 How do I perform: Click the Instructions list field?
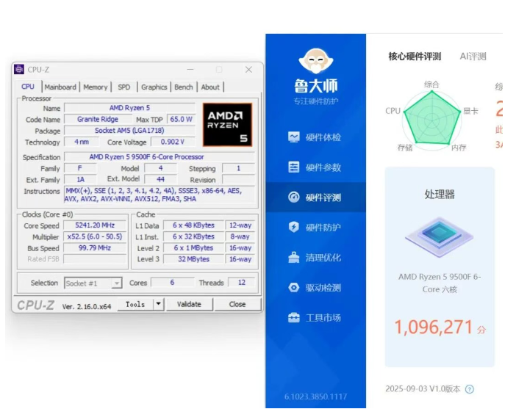pos(160,195)
